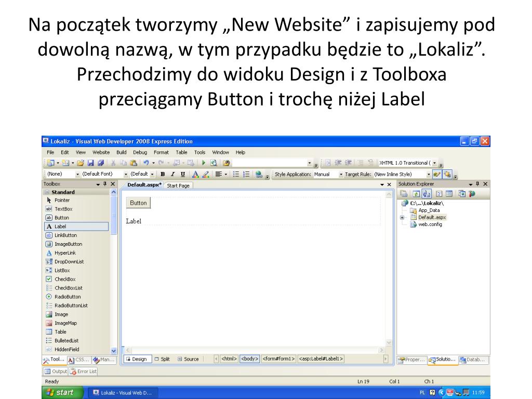532x399 pixels.
Task: Click ASP.NET Configuration icon in Solution Explorer
Action: pos(472,194)
